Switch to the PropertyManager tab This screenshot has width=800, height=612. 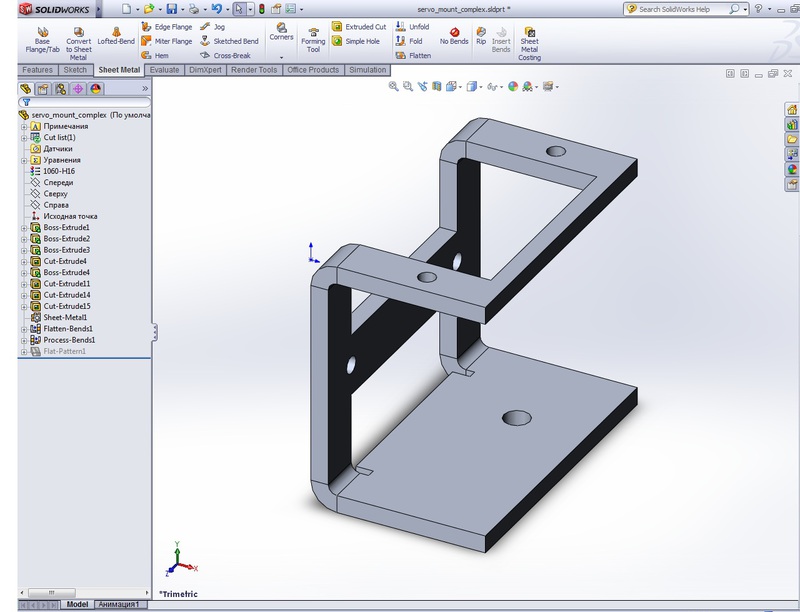43,89
